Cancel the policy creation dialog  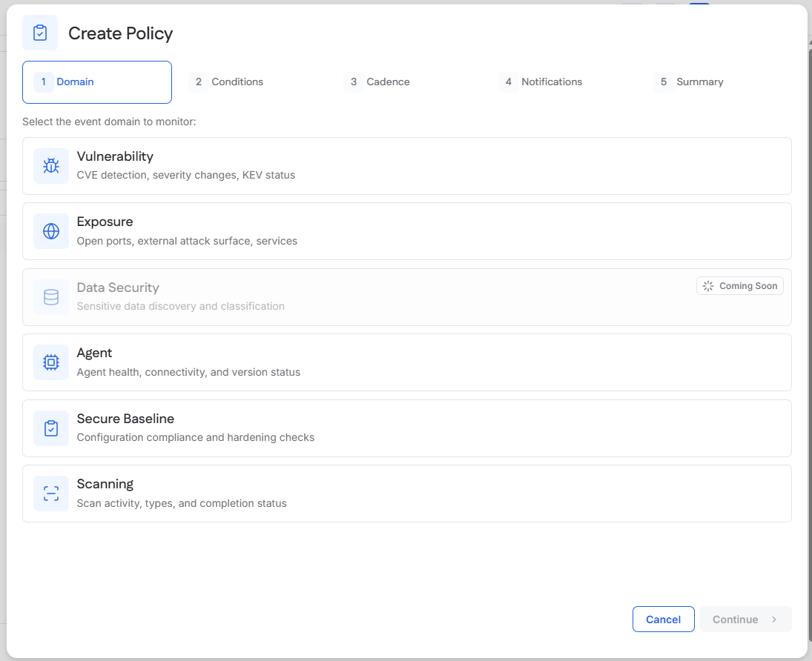664,619
